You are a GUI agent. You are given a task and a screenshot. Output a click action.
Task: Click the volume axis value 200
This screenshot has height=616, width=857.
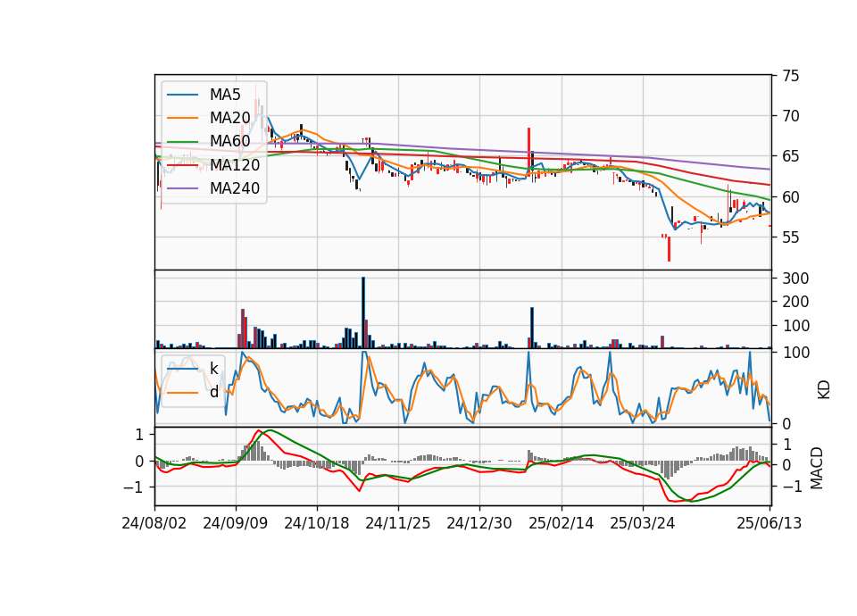pos(795,302)
